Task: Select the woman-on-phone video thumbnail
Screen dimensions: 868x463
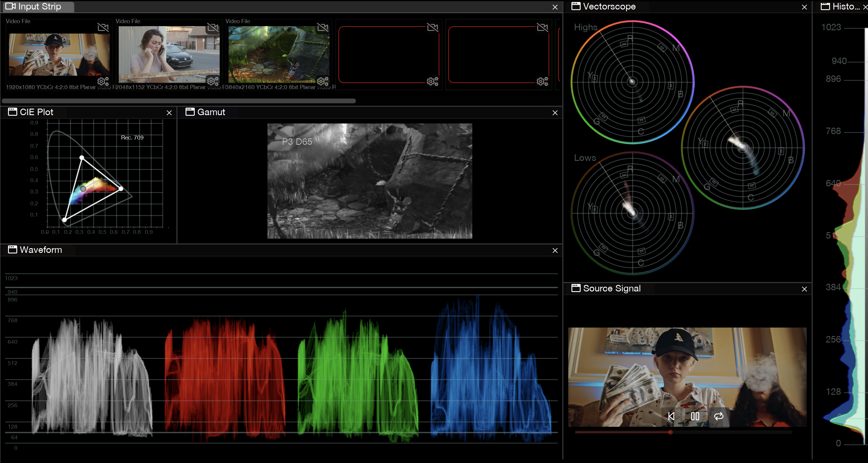Action: (169, 54)
